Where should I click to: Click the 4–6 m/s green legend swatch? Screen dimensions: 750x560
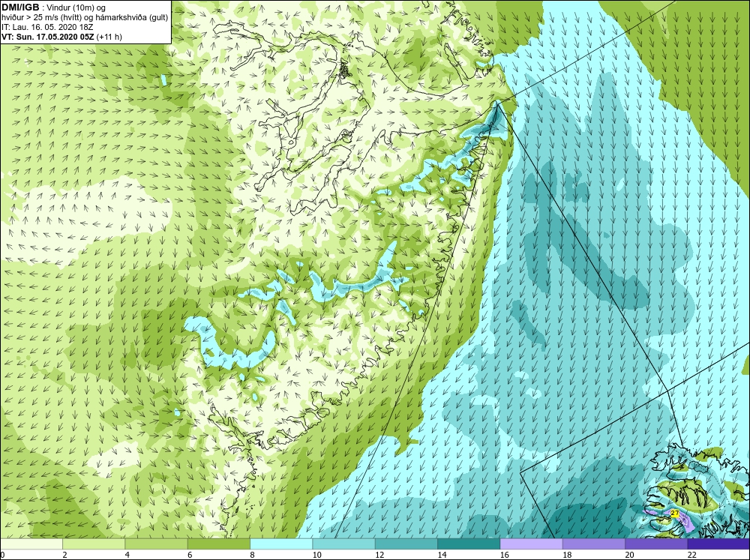(x=157, y=544)
